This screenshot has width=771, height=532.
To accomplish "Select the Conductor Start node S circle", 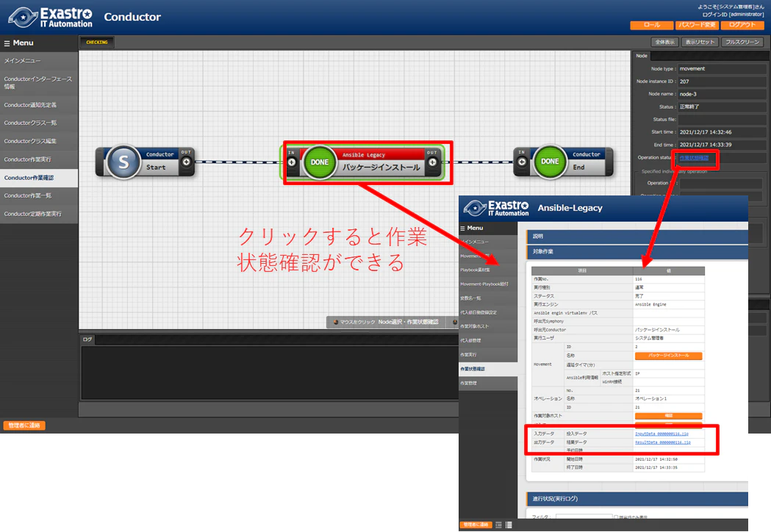I will coord(123,162).
